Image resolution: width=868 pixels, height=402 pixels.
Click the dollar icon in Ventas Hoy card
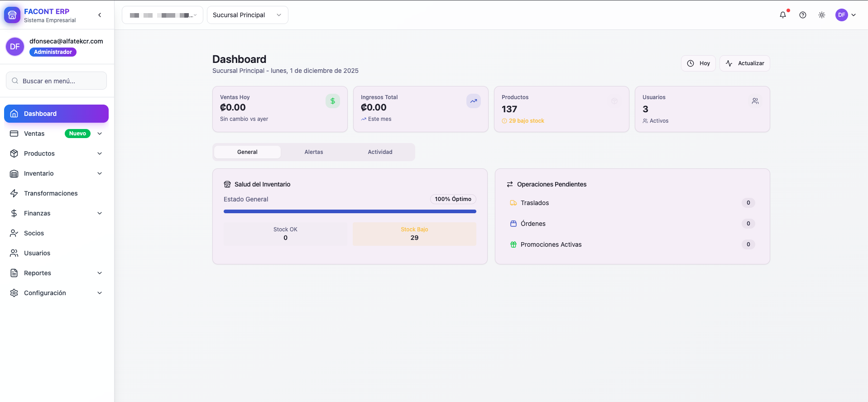coord(332,101)
